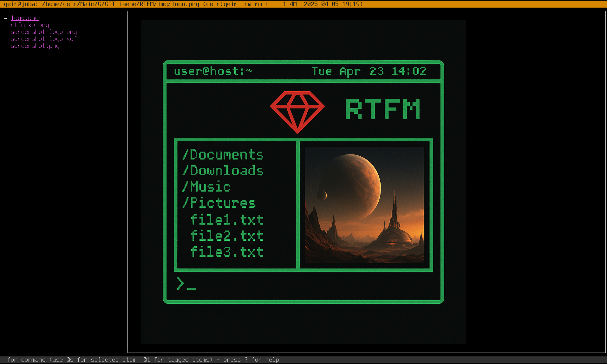Viewport: 607px width, 364px height.
Task: Click file3.txt in the preview image
Action: (227, 252)
